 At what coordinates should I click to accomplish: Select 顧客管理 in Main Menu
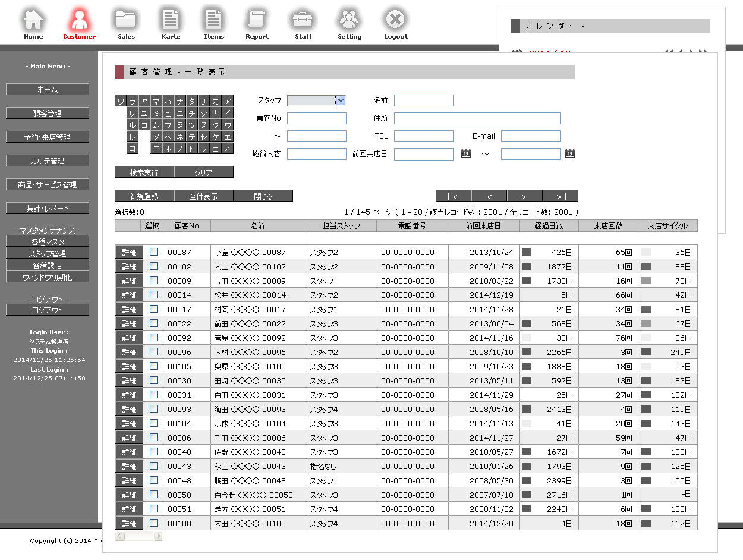(48, 113)
